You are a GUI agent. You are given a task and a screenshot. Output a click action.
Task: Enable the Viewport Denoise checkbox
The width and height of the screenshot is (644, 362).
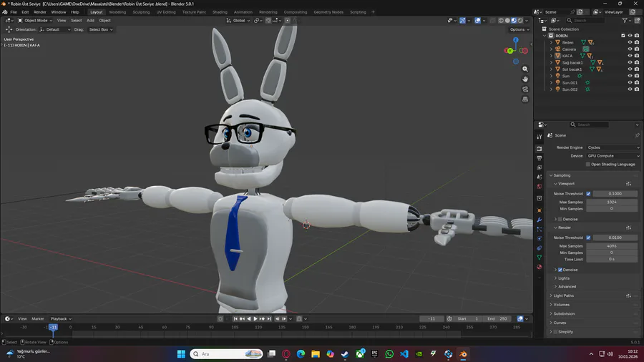560,219
